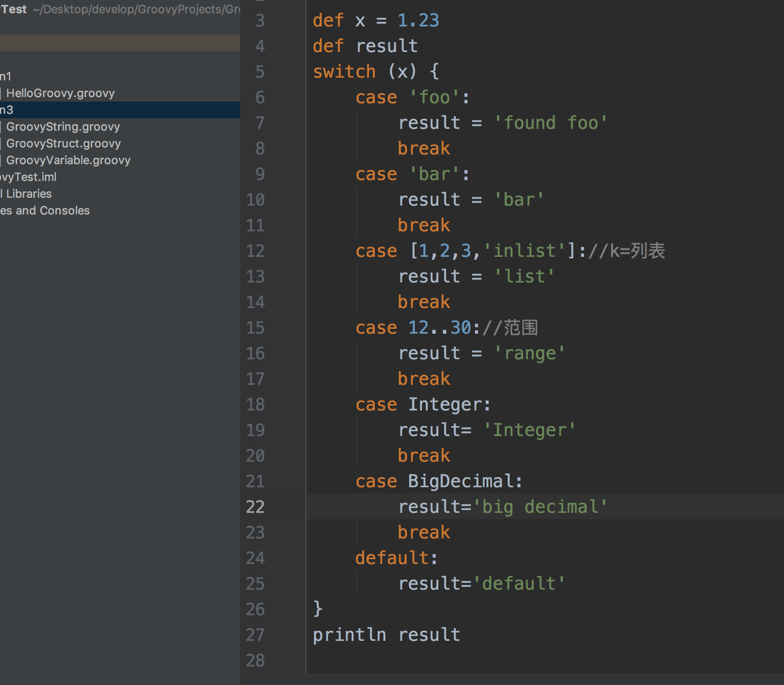Open GroovyVariable.groovy file
The width and height of the screenshot is (784, 685).
coord(68,160)
